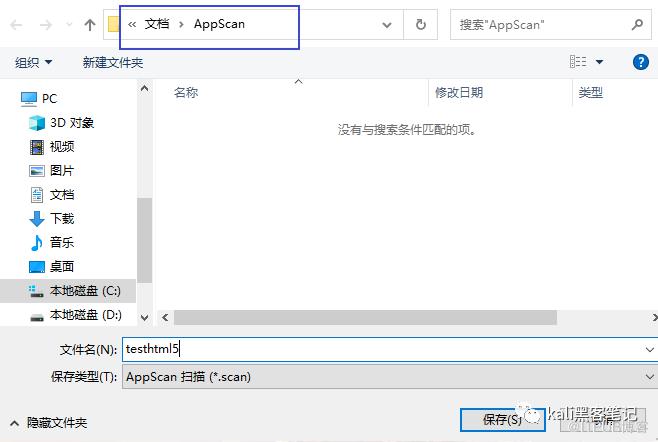Image resolution: width=658 pixels, height=442 pixels.
Task: Change the view with the view icon
Action: point(578,62)
